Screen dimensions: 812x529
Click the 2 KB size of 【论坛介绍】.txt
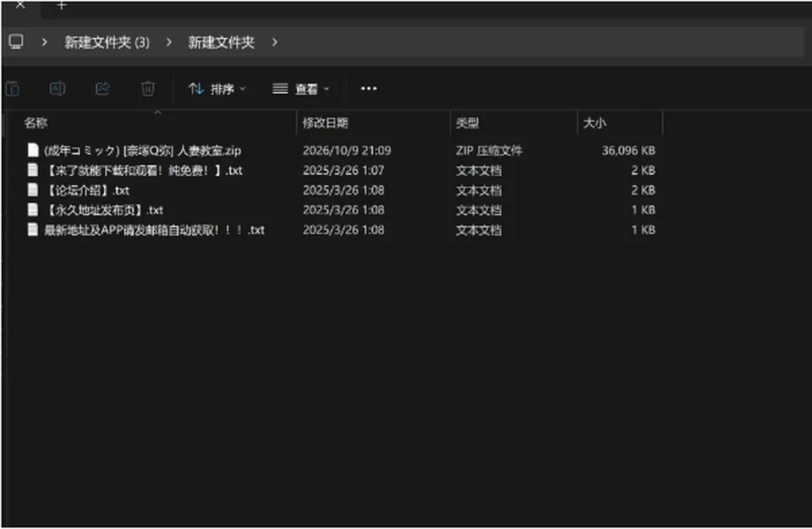pyautogui.click(x=643, y=190)
